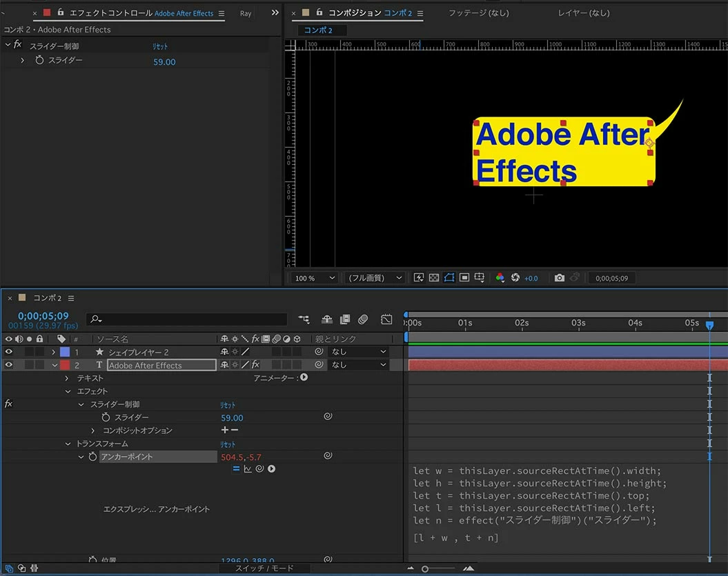This screenshot has width=728, height=576.
Task: Toggle fast previews button in viewer
Action: click(418, 277)
